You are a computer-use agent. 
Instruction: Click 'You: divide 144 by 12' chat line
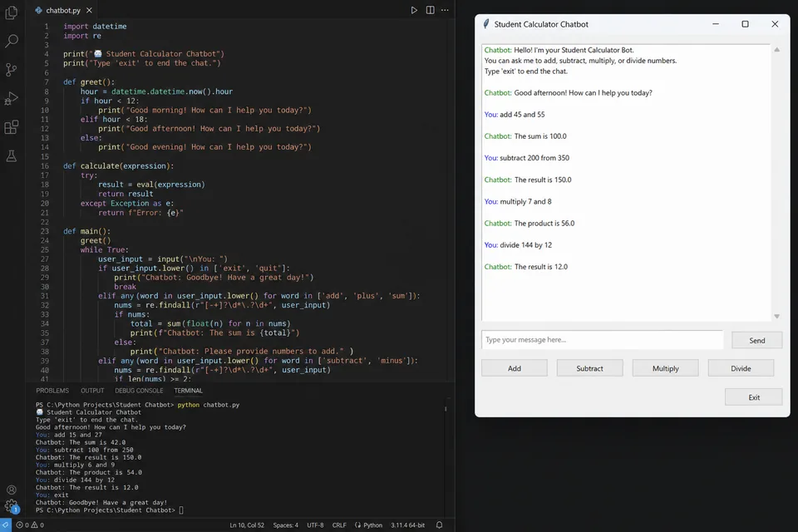pyautogui.click(x=518, y=245)
